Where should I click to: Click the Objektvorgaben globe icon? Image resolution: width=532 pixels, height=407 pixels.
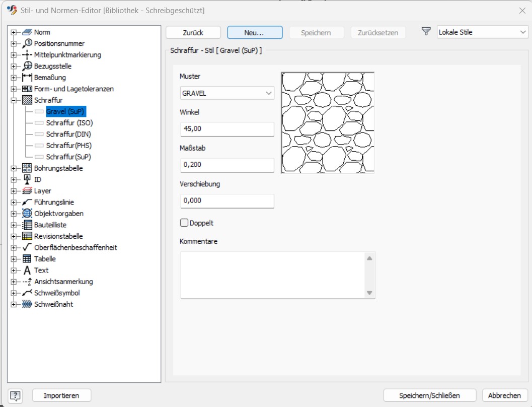(x=27, y=214)
